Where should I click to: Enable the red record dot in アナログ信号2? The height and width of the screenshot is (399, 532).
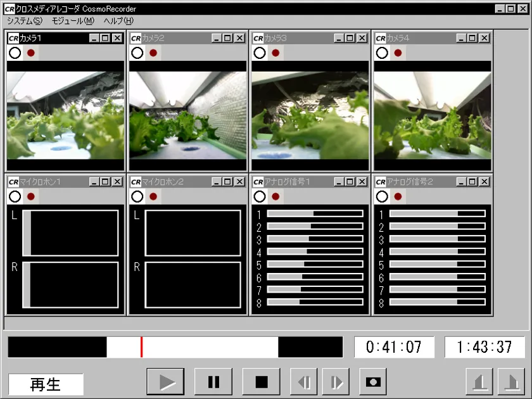[x=398, y=196]
